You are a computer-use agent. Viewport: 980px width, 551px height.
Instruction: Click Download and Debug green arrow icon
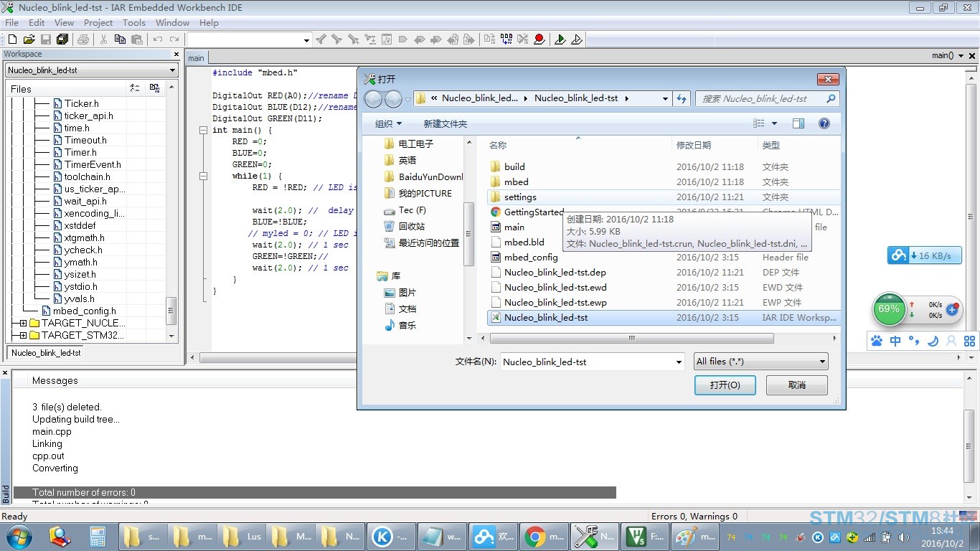pyautogui.click(x=560, y=39)
